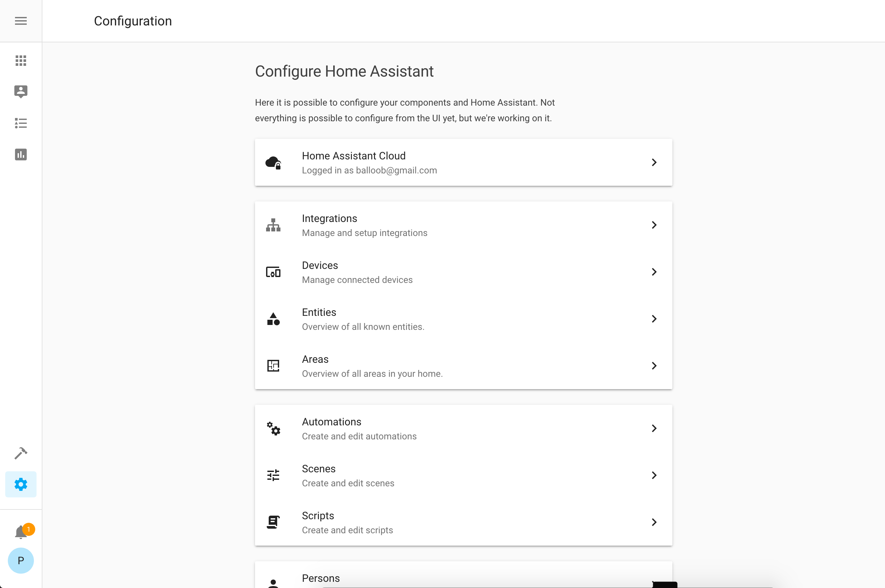Image resolution: width=885 pixels, height=588 pixels.
Task: Expand the Entities row chevron
Action: pyautogui.click(x=654, y=319)
